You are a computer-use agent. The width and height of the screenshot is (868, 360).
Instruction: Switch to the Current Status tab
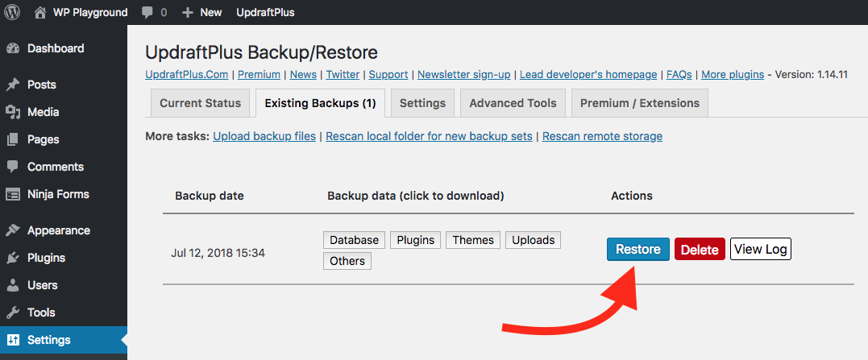200,103
